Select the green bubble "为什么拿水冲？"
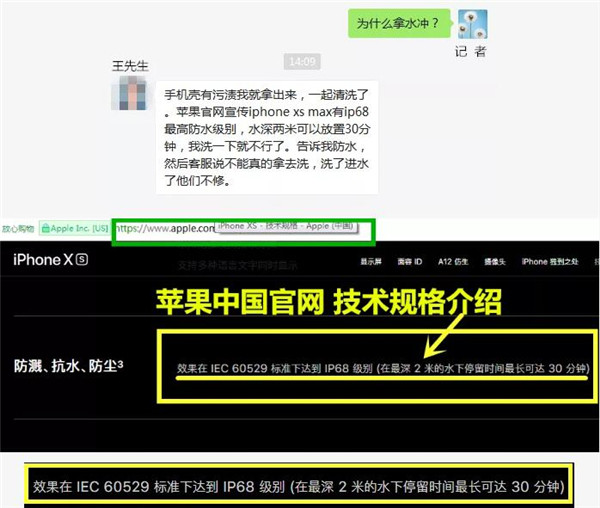 click(x=399, y=23)
